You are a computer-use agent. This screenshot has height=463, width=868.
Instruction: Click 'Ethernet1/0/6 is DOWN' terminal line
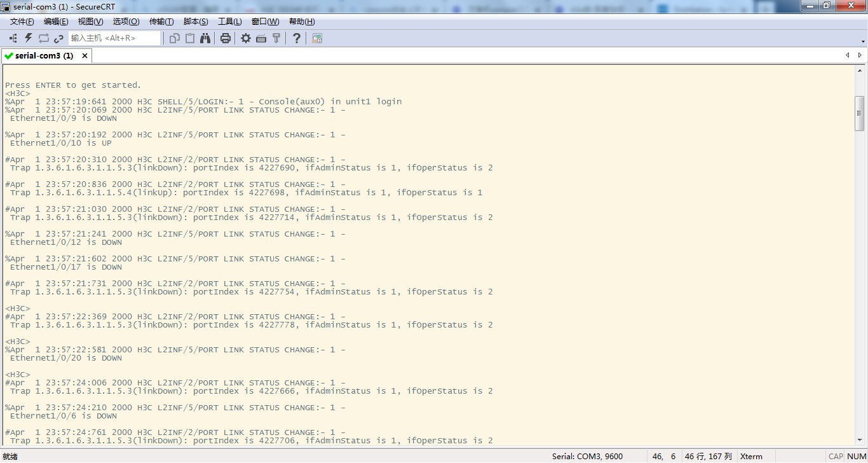[64, 416]
